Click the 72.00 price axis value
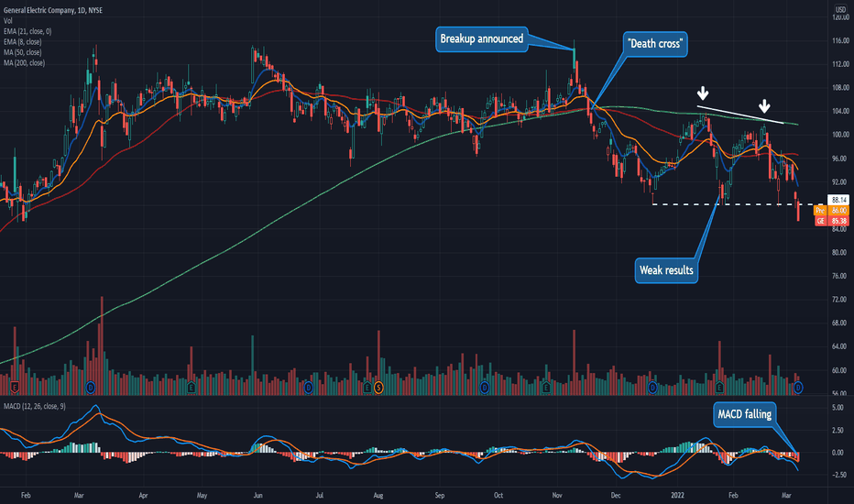Image resolution: width=854 pixels, height=504 pixels. (x=840, y=300)
